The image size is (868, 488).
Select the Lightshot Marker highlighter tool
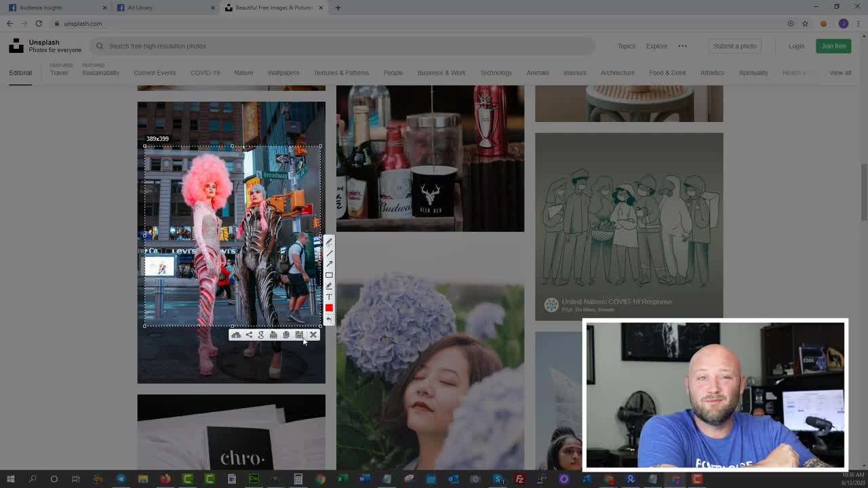329,285
